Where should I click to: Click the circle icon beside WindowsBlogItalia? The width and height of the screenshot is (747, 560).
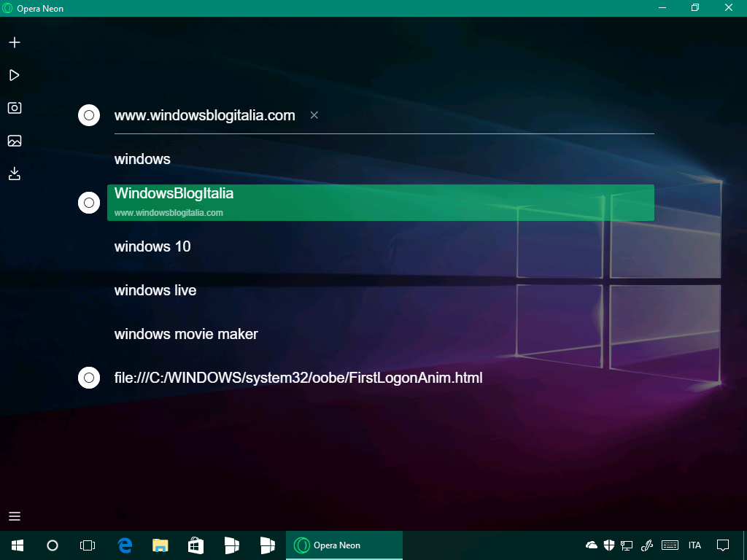tap(88, 203)
